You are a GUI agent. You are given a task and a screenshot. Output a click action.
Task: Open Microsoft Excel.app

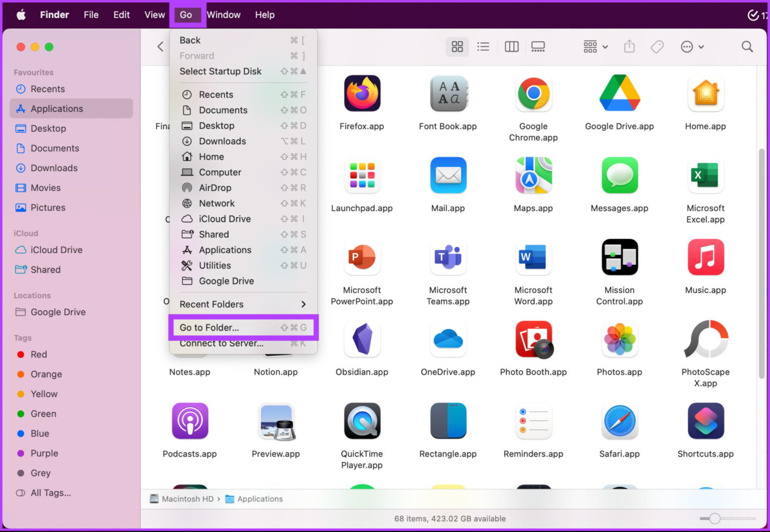(x=705, y=175)
